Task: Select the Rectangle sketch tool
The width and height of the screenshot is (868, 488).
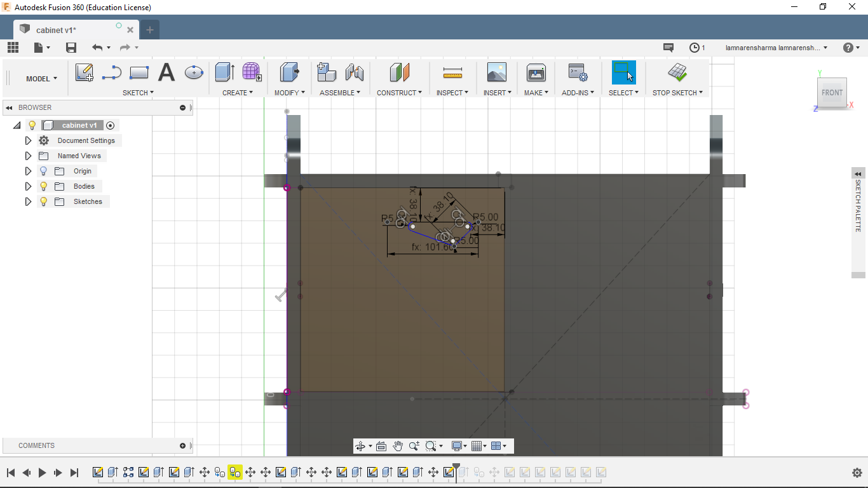Action: pyautogui.click(x=139, y=72)
